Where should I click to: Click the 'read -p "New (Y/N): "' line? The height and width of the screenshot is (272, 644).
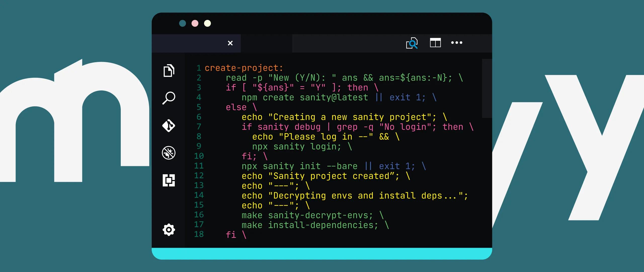(344, 78)
